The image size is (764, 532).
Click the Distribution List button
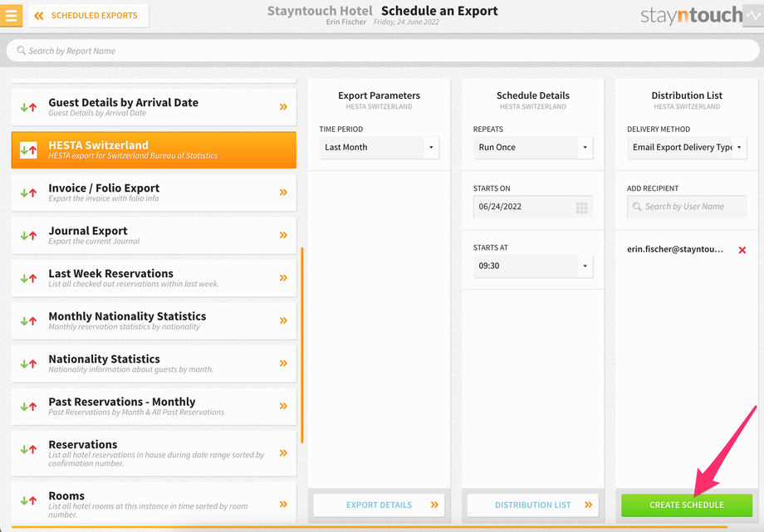click(533, 505)
